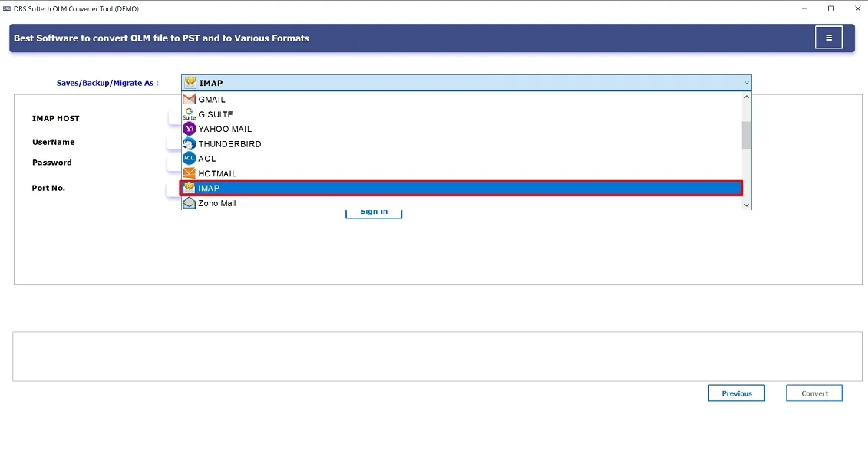Pick the THUNDERBIRD option icon

(189, 143)
